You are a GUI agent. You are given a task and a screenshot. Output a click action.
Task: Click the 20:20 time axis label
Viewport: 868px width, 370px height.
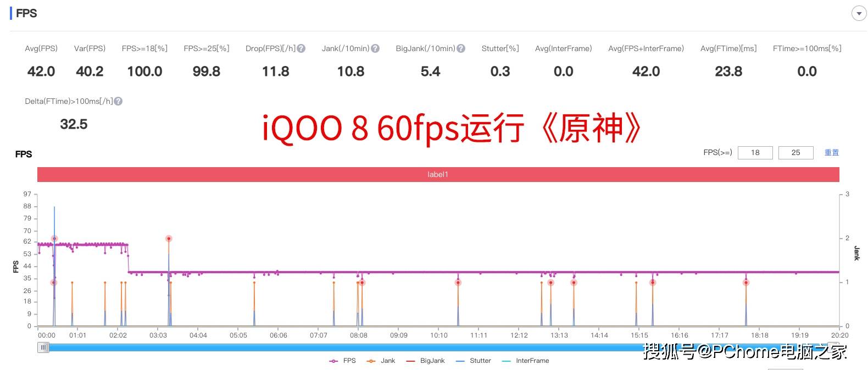pos(839,335)
